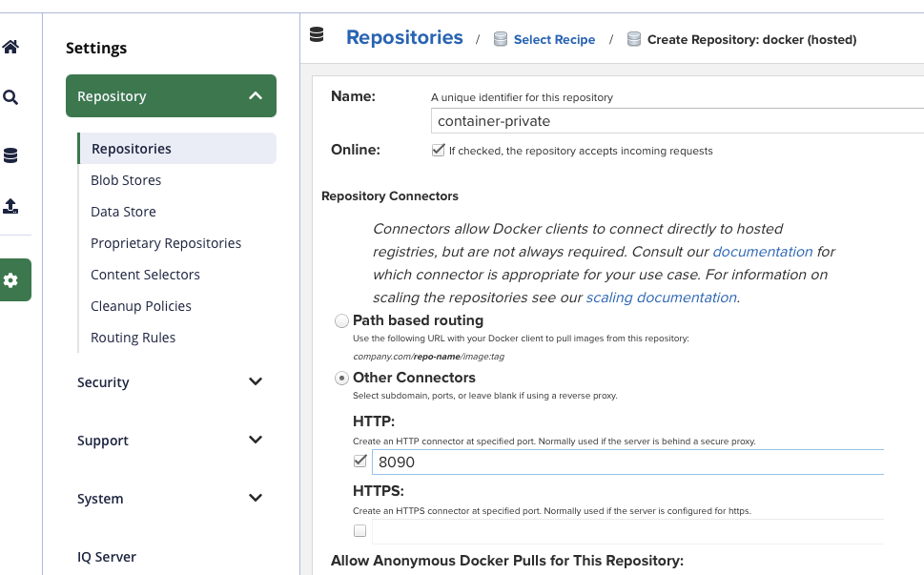Uncheck the Online checkbox
Image resolution: width=924 pixels, height=575 pixels.
(439, 151)
